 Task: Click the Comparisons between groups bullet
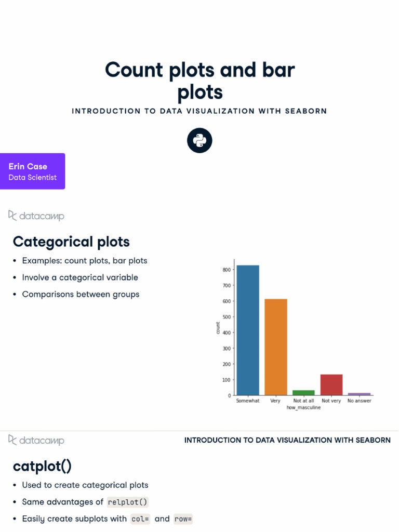coord(81,294)
